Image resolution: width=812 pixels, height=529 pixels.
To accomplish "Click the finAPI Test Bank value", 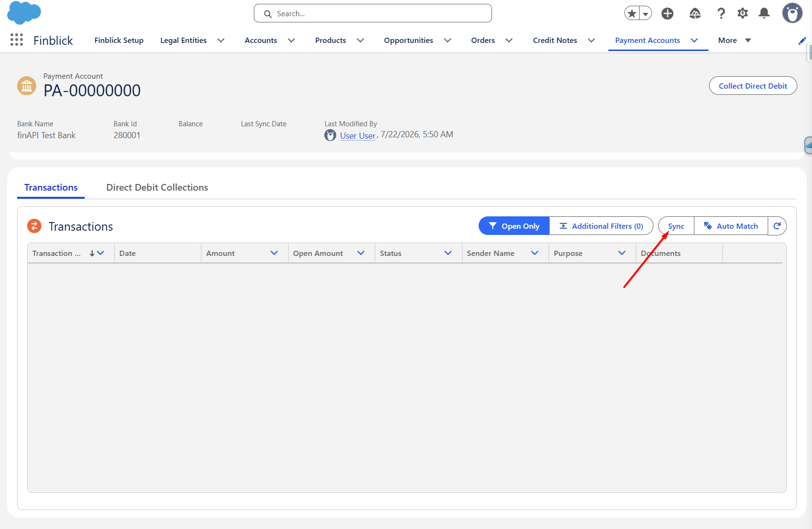I will point(46,135).
